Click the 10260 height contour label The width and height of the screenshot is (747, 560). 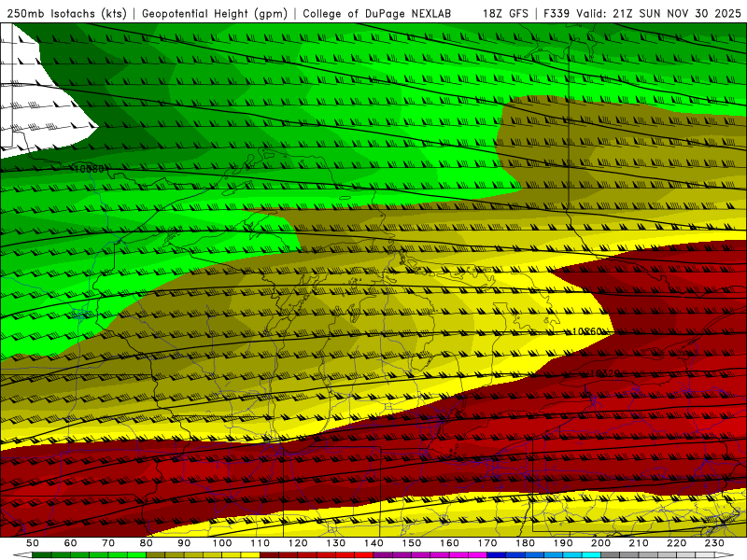tap(587, 331)
